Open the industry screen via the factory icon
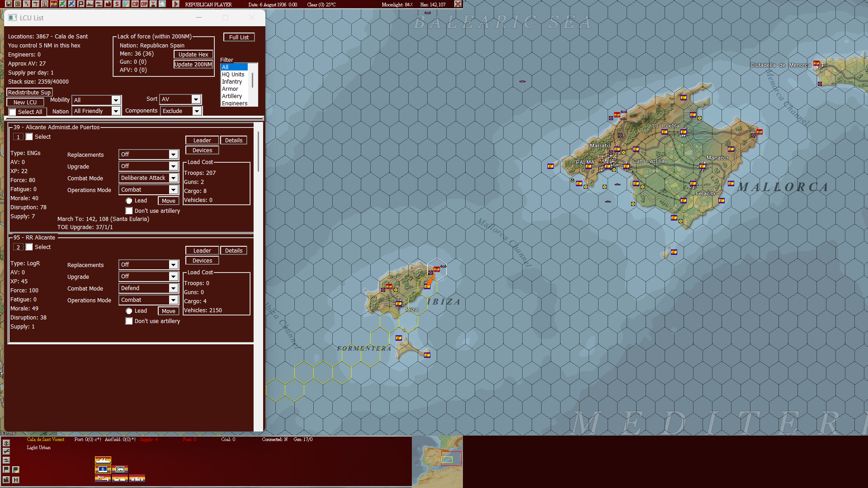 [108, 5]
